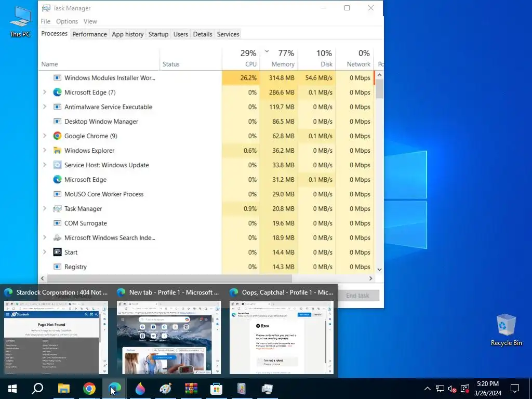This screenshot has height=399, width=532.
Task: Open taskbar Search magnifier
Action: (37, 389)
